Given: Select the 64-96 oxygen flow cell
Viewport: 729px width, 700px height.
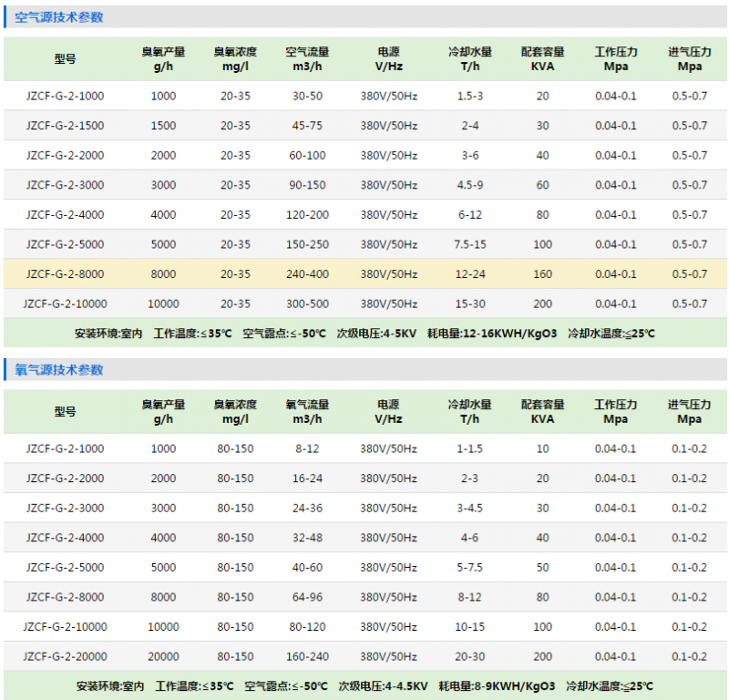Looking at the screenshot, I should tap(307, 597).
